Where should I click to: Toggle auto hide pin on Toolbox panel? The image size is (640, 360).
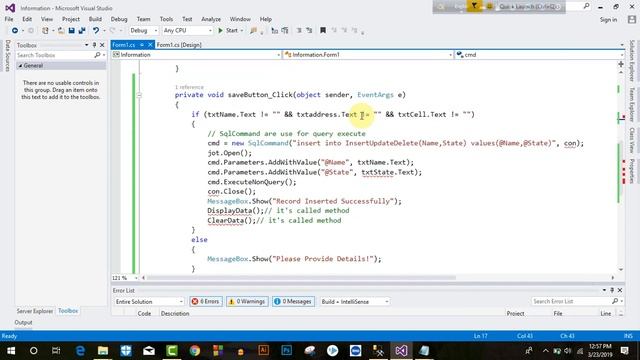[94, 45]
